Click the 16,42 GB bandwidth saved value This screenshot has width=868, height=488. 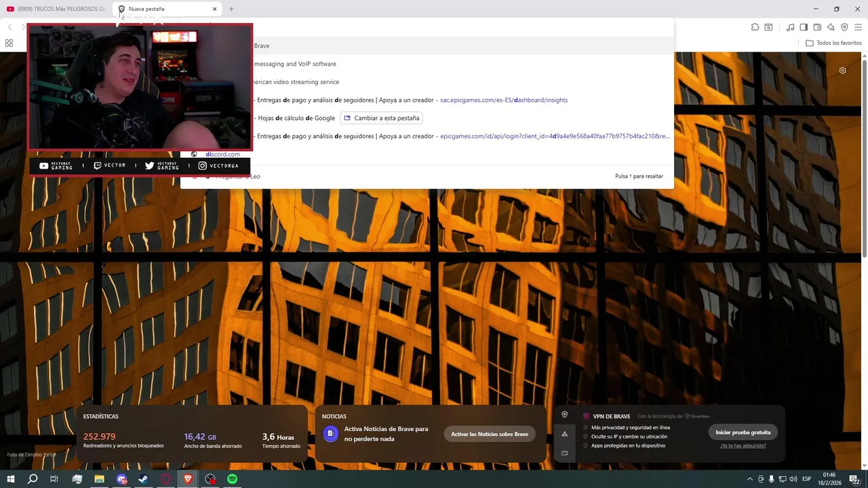coord(200,436)
